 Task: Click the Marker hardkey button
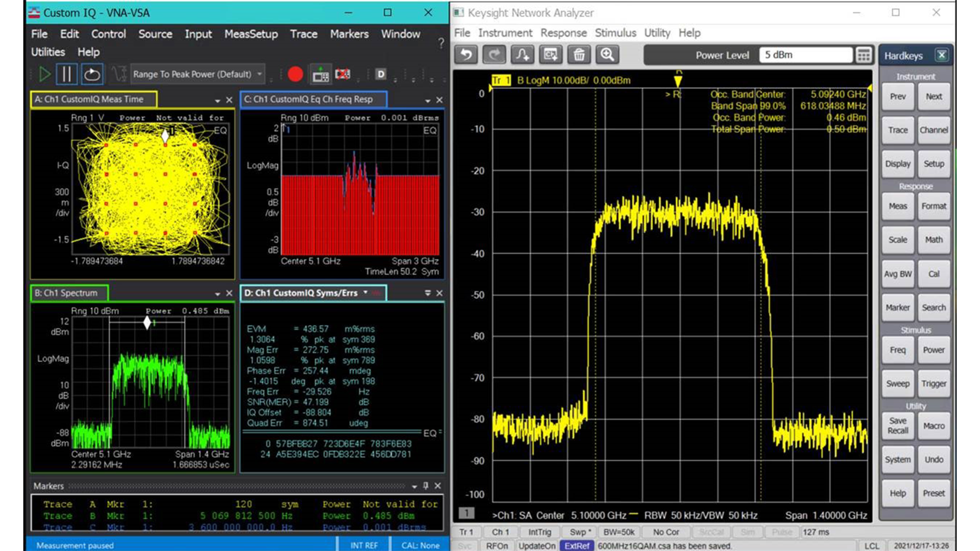pos(897,308)
